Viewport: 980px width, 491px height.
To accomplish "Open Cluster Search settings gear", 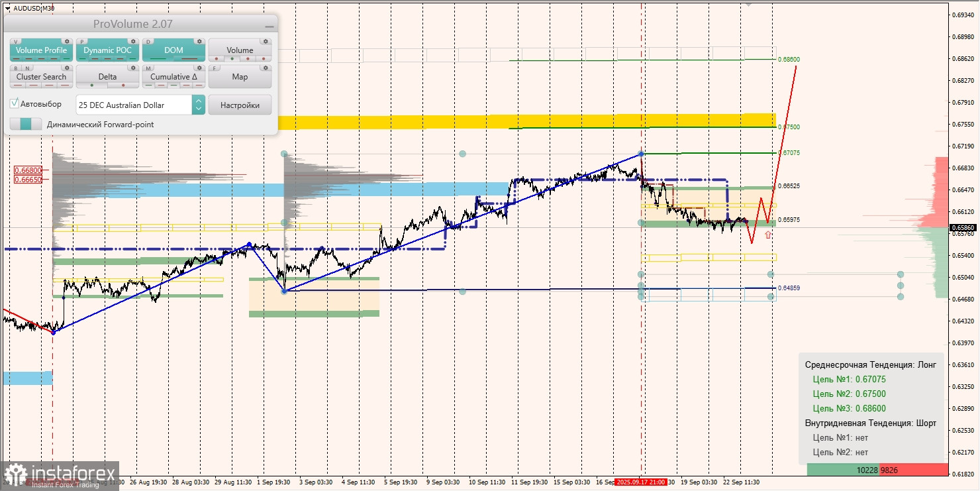I will pos(66,68).
